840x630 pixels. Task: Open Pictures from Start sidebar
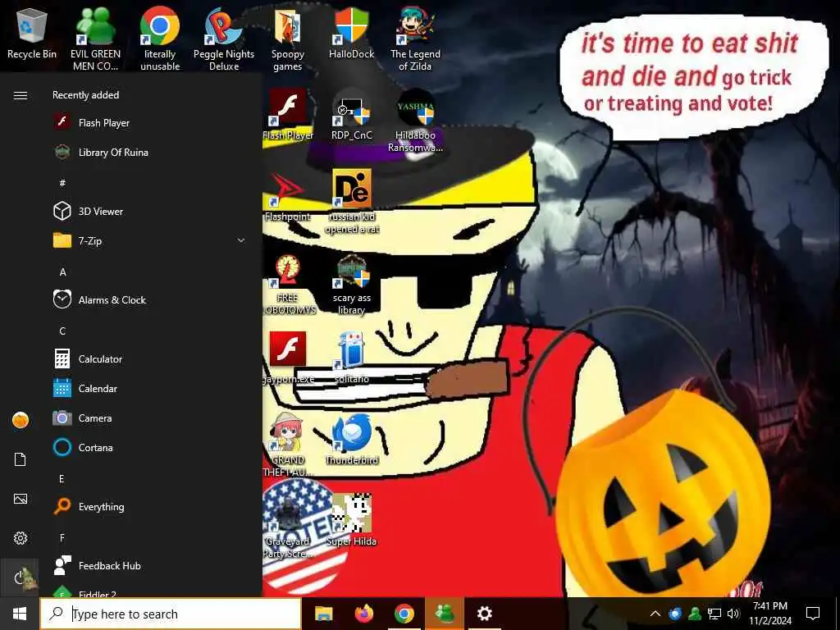click(x=21, y=500)
